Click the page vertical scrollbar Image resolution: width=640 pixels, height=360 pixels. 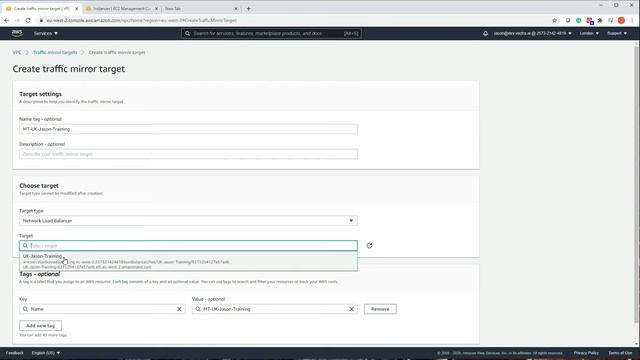(636, 184)
